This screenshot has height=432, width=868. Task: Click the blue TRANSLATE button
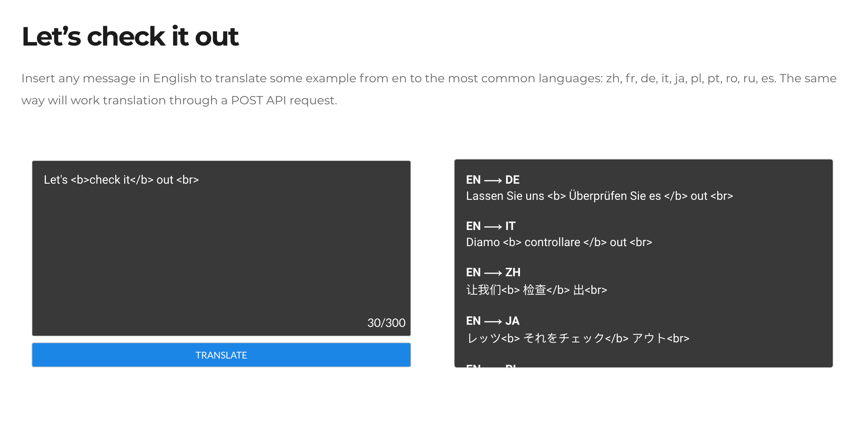[x=221, y=355]
